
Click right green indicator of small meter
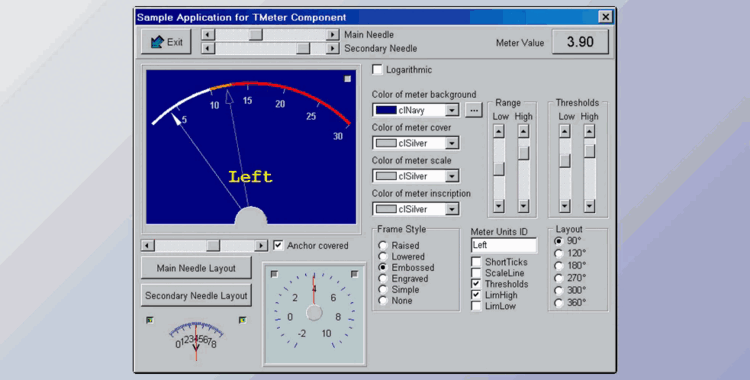[243, 320]
